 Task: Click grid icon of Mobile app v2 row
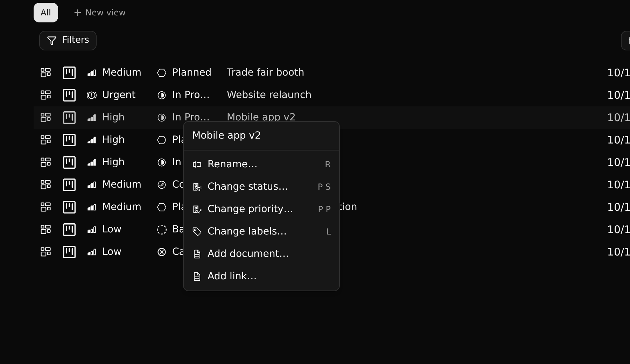(x=46, y=117)
